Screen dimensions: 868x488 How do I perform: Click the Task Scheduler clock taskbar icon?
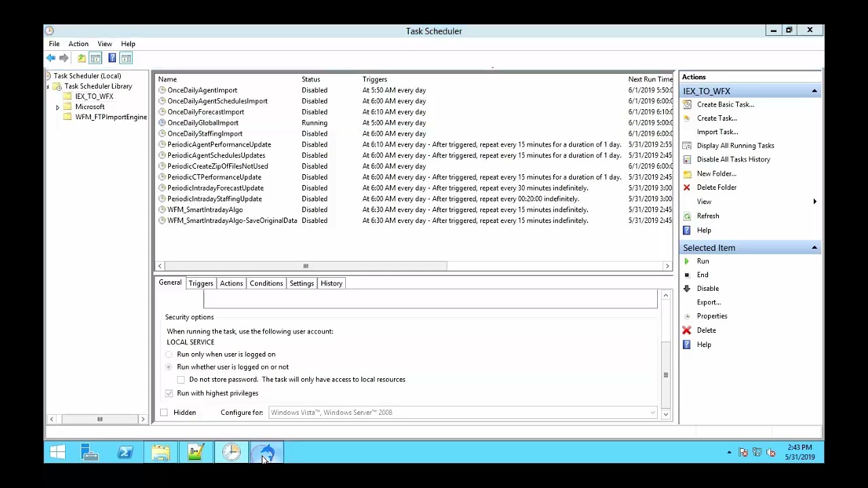(231, 452)
